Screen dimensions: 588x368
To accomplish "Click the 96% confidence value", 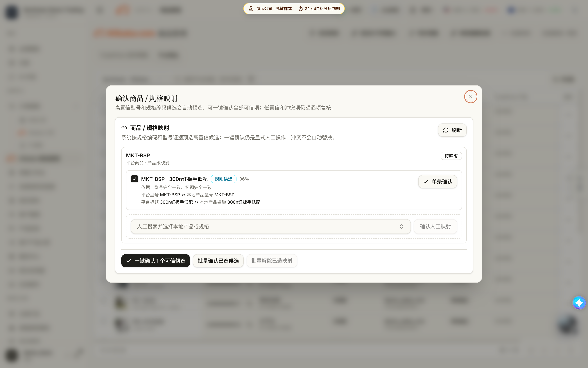I will [244, 179].
